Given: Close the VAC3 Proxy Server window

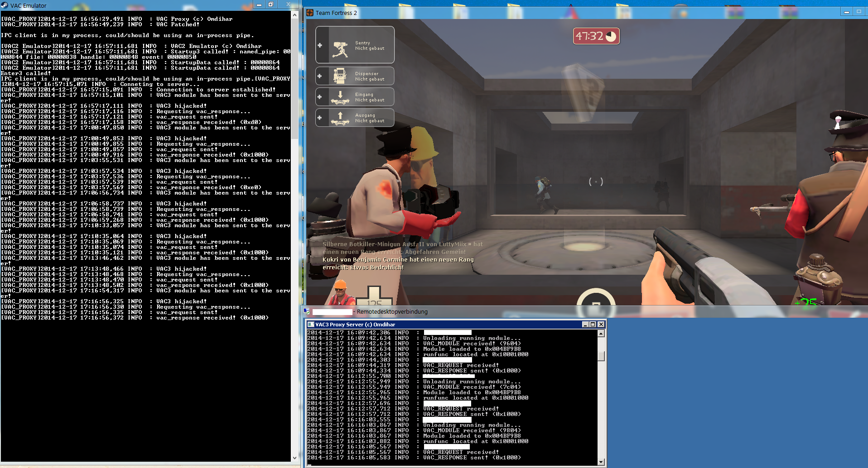Looking at the screenshot, I should [601, 325].
